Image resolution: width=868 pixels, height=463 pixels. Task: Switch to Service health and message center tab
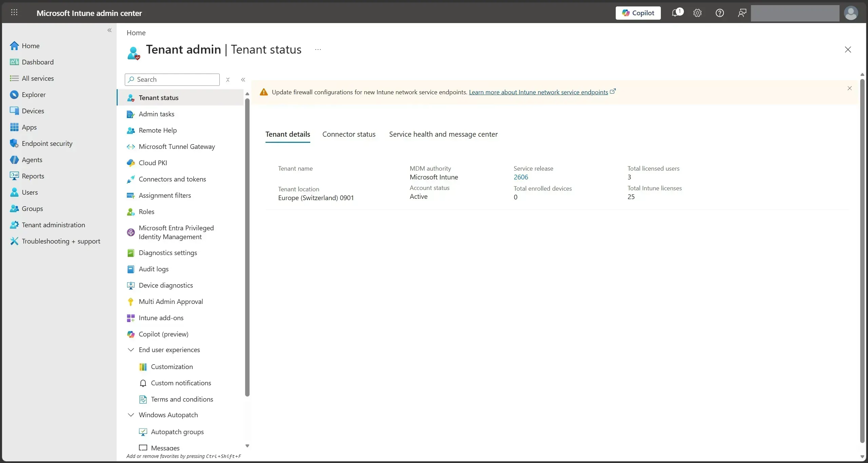tap(443, 134)
